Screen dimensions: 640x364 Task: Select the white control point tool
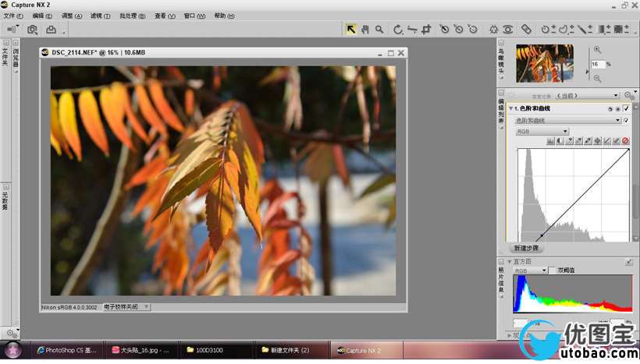(x=473, y=30)
